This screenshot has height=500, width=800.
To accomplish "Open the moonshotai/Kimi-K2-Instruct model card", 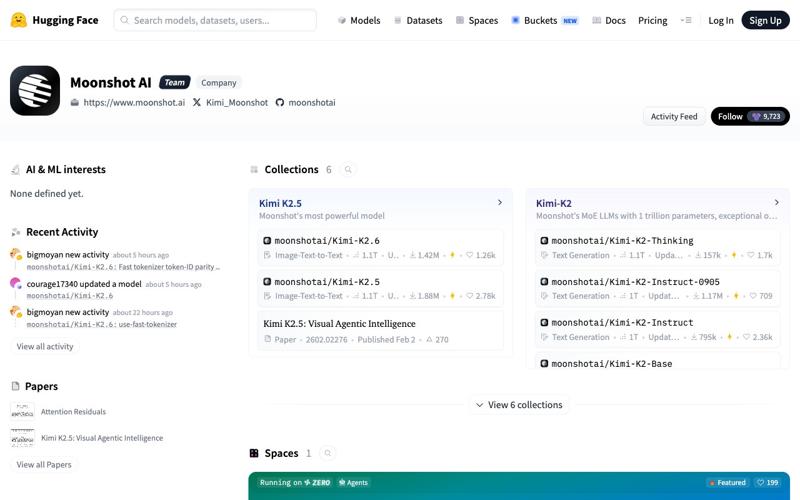I will click(x=657, y=330).
